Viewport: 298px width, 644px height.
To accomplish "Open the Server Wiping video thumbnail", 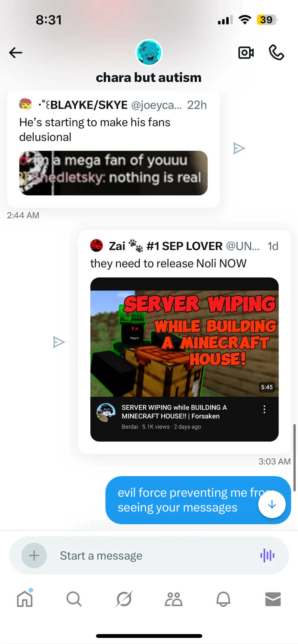I will [x=184, y=343].
